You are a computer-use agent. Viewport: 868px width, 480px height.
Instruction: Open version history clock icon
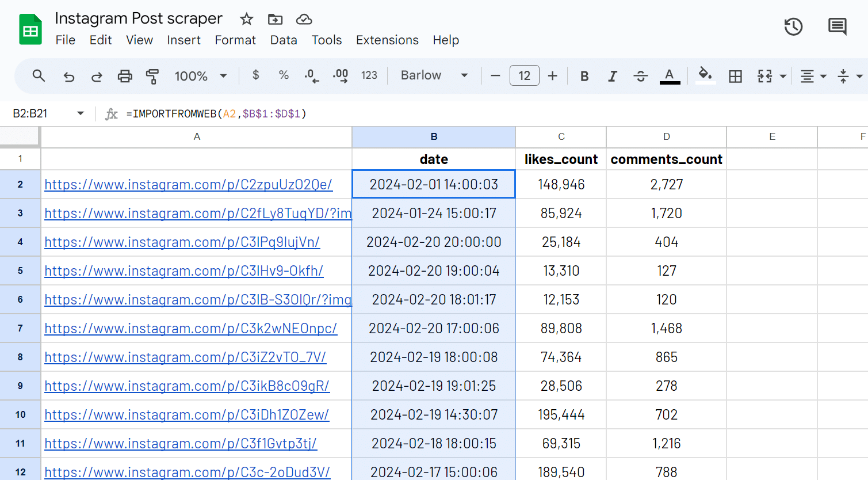793,26
